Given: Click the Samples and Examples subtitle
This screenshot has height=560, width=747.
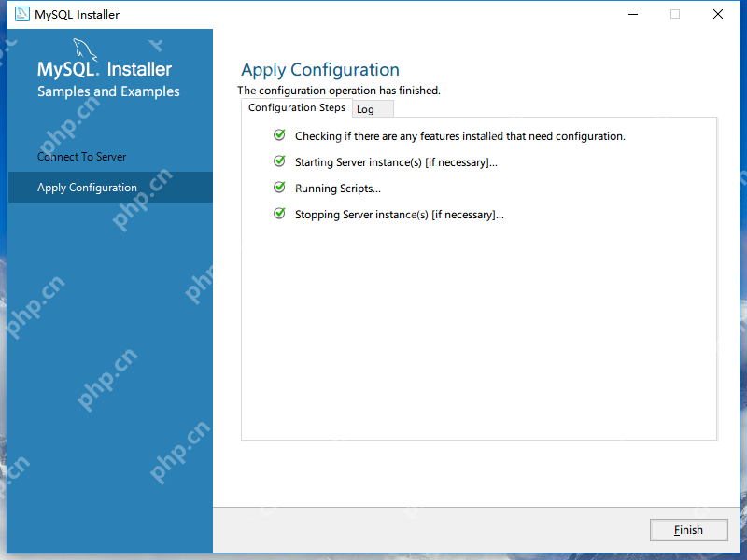Looking at the screenshot, I should coord(108,91).
